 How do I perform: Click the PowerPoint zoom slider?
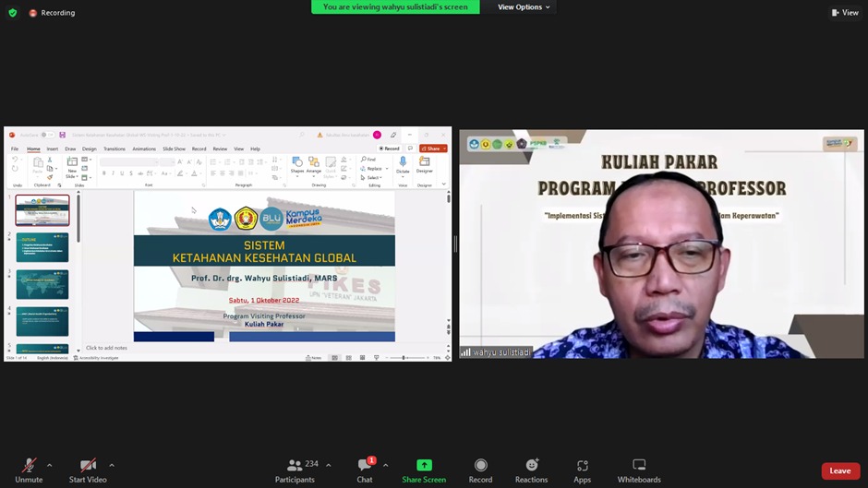pyautogui.click(x=404, y=358)
